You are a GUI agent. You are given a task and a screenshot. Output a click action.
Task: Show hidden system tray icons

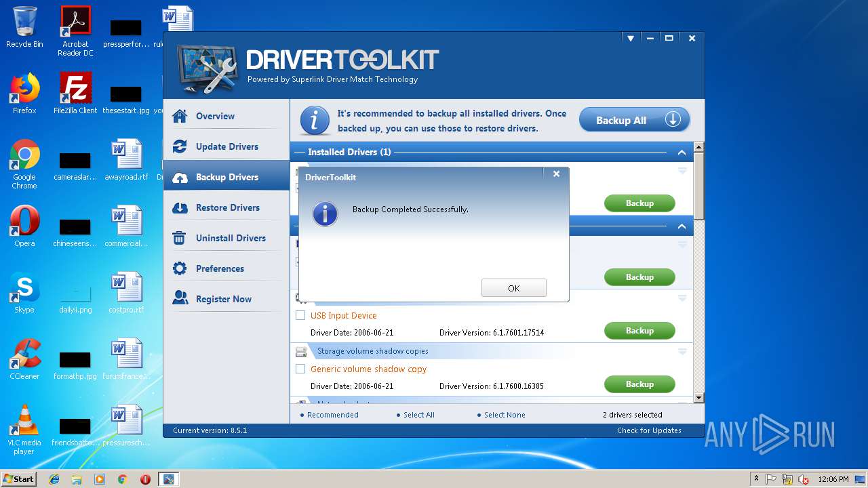click(x=756, y=479)
